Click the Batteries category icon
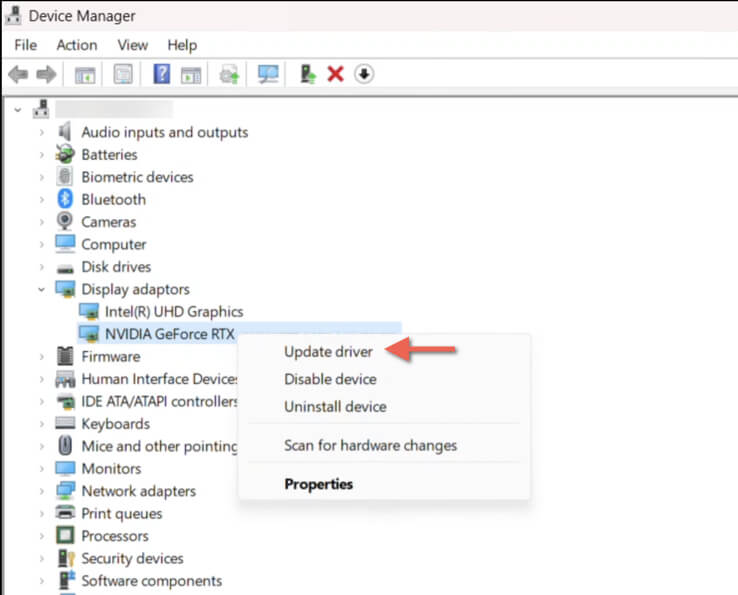The width and height of the screenshot is (738, 595). coord(65,154)
